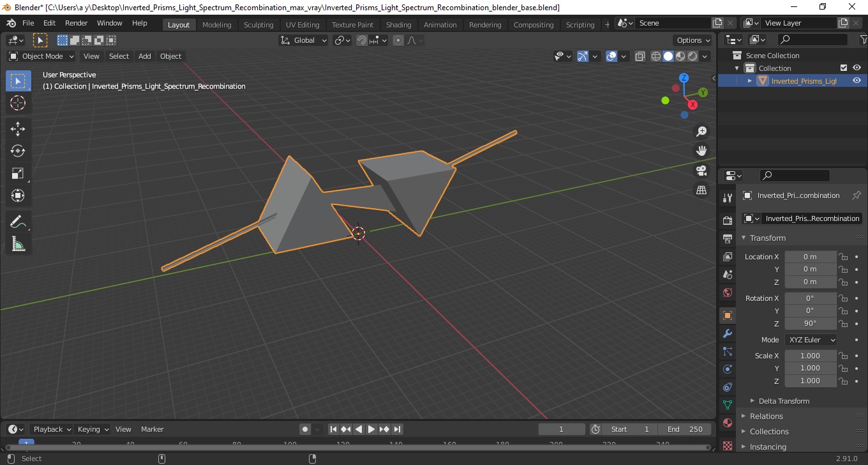Image resolution: width=868 pixels, height=465 pixels.
Task: Open the Scene properties tab
Action: [727, 275]
